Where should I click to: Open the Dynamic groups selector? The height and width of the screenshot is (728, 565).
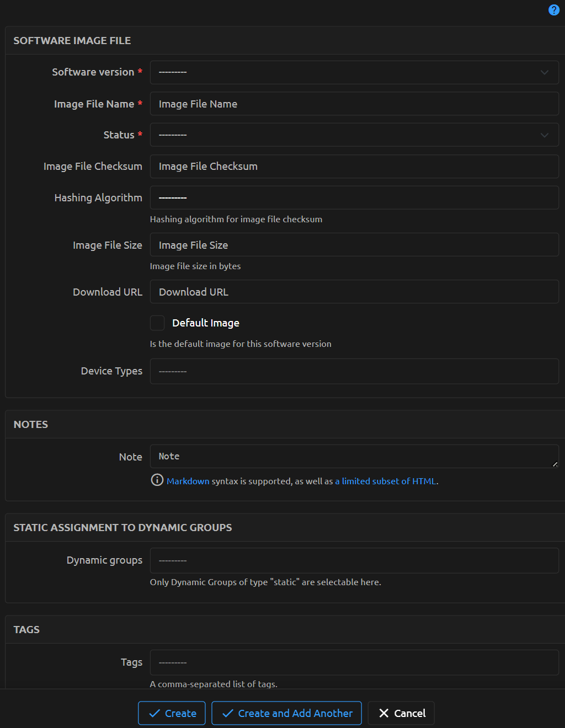354,560
